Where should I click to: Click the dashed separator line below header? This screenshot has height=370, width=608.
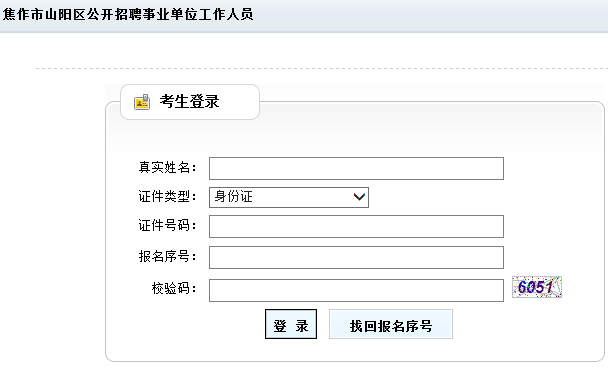pos(322,68)
